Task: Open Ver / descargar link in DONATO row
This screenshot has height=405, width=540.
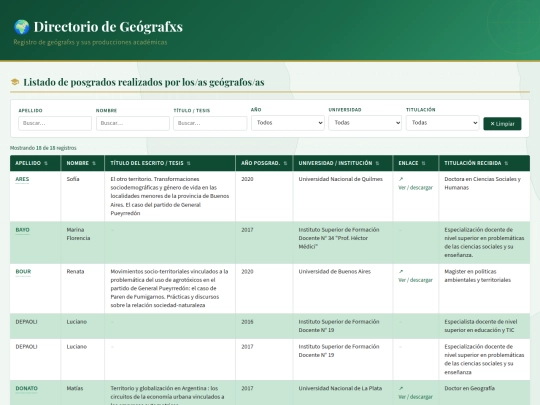Action: point(415,397)
